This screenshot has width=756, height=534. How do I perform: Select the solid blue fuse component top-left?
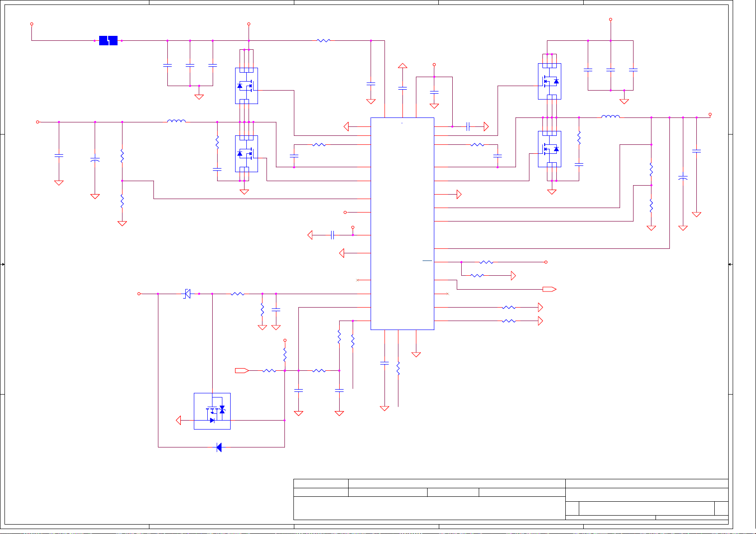108,40
